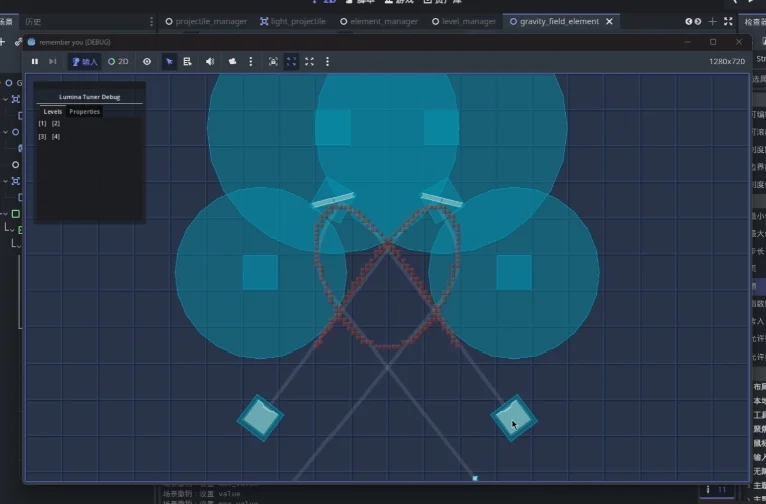Load level [1] in debug panel
This screenshot has width=766, height=504.
coord(42,123)
